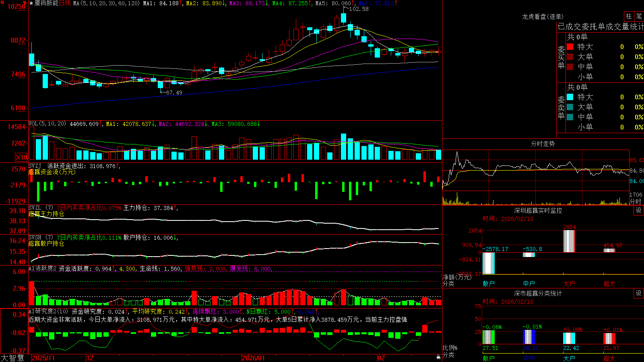
Task: Click the red 超大 21.97 bar in 分类统计
Action: [x=609, y=338]
